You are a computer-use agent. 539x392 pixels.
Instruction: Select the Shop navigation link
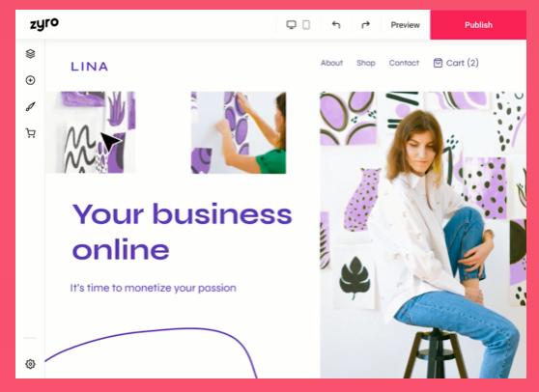point(366,63)
